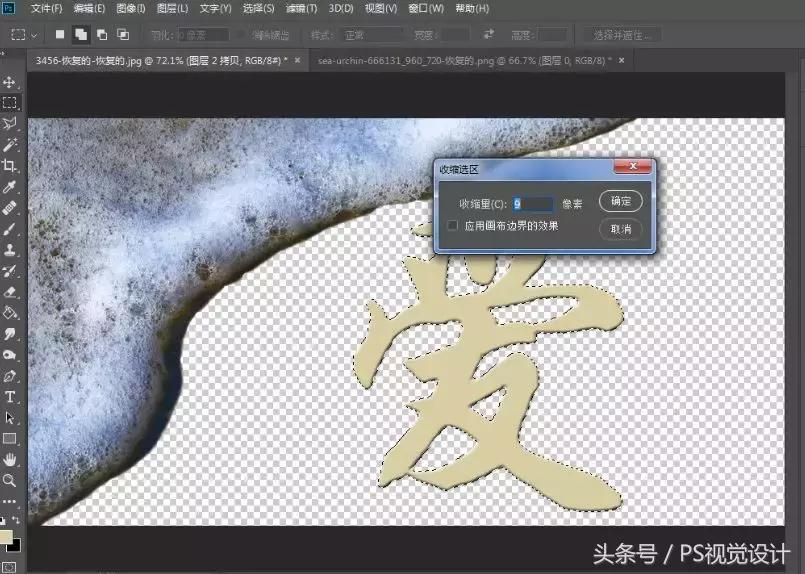The image size is (805, 574).
Task: Open the 编辑(E) menu
Action: 89,8
